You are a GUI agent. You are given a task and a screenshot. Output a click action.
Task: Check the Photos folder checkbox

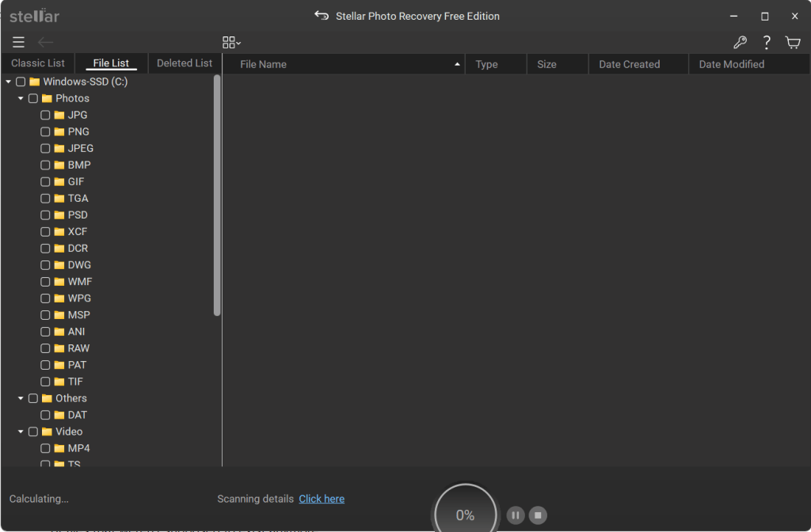coord(33,98)
